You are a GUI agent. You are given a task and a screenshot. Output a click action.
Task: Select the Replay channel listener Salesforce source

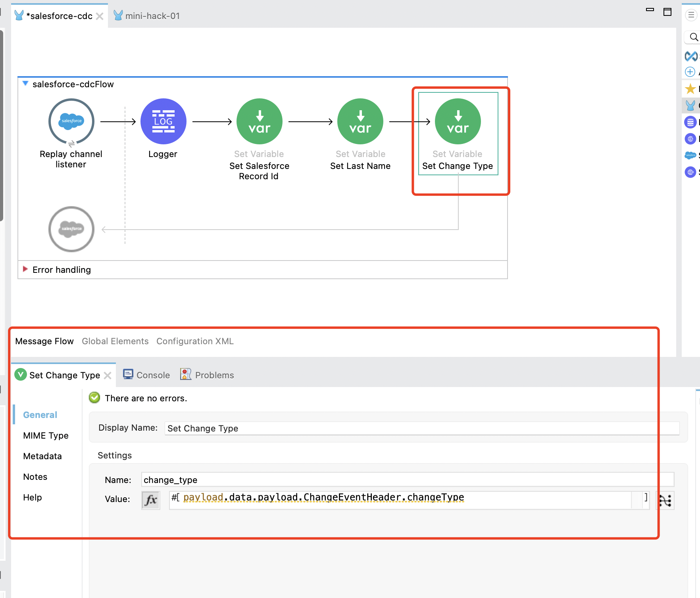coord(71,121)
